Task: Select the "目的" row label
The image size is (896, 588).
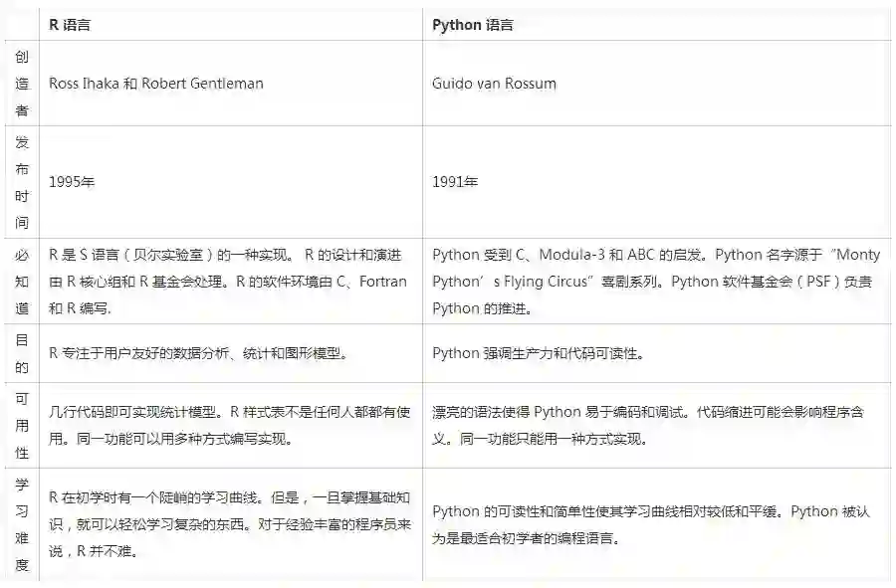Action: click(x=22, y=353)
